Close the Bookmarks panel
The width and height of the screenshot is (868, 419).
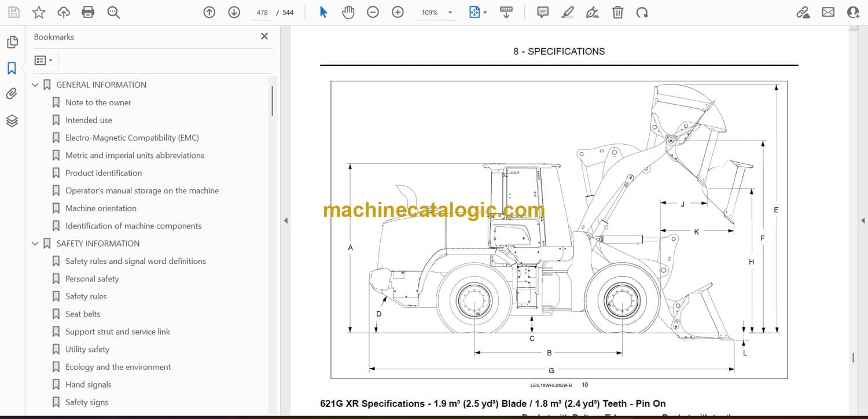(264, 36)
